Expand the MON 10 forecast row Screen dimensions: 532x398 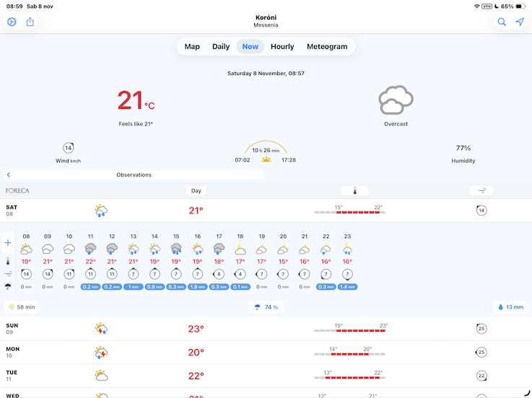(x=266, y=353)
